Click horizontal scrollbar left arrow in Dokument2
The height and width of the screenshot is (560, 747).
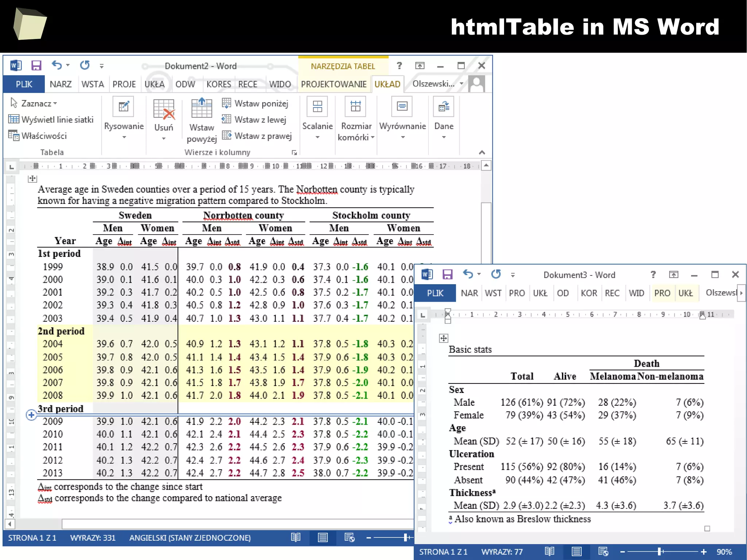coord(9,524)
